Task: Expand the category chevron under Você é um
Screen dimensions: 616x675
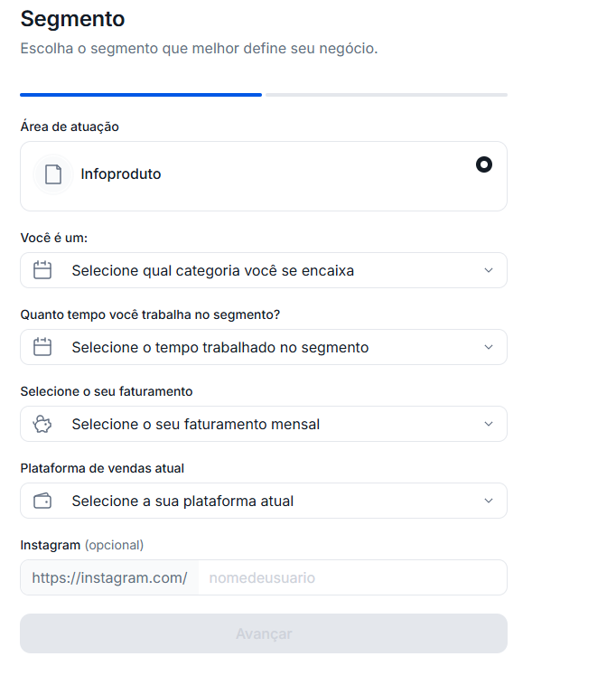Action: [489, 270]
